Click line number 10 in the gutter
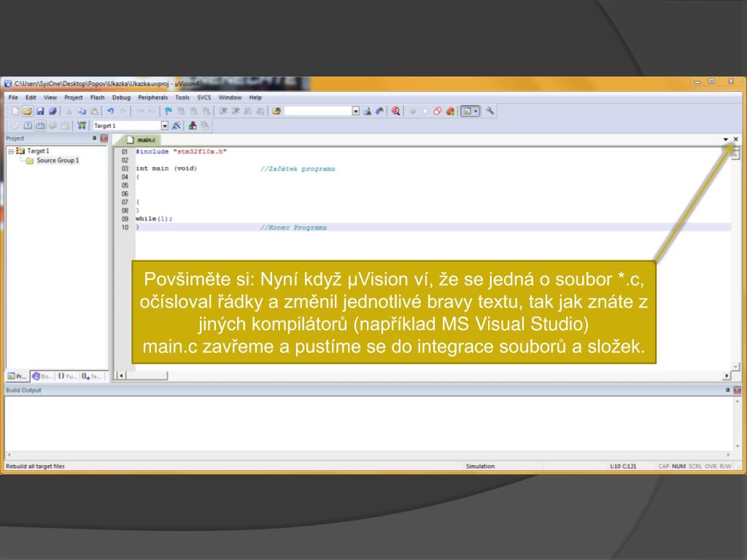Image resolution: width=747 pixels, height=560 pixels. (125, 227)
